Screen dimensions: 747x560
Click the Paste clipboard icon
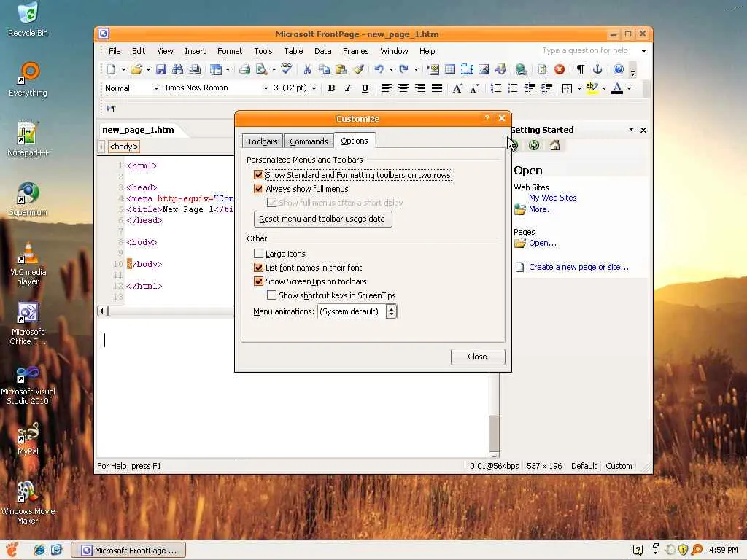tap(341, 69)
